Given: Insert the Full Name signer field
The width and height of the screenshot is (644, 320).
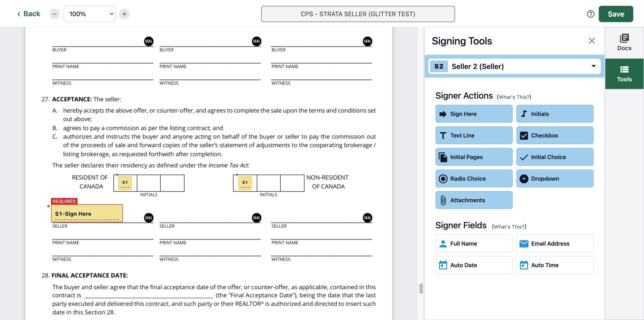Looking at the screenshot, I should coord(474,244).
